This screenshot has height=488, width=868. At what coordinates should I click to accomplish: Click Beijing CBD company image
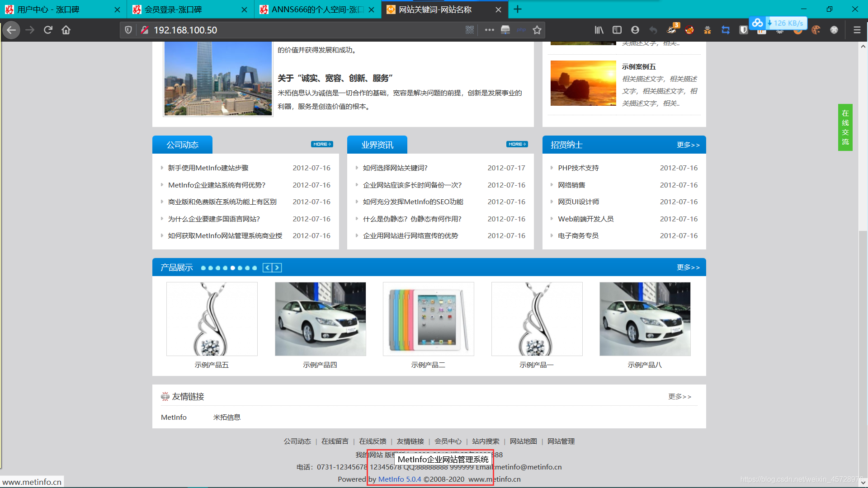pos(218,78)
